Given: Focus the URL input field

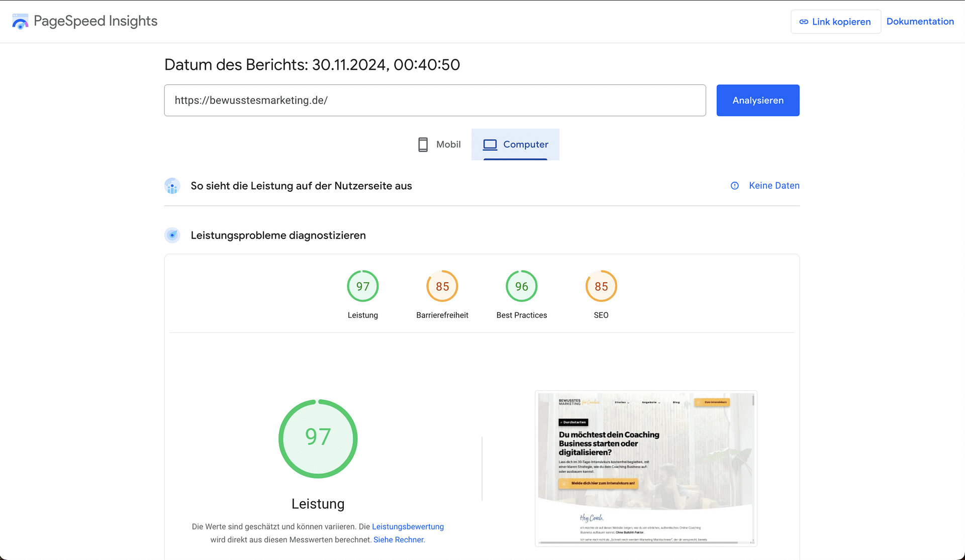Looking at the screenshot, I should (x=435, y=100).
